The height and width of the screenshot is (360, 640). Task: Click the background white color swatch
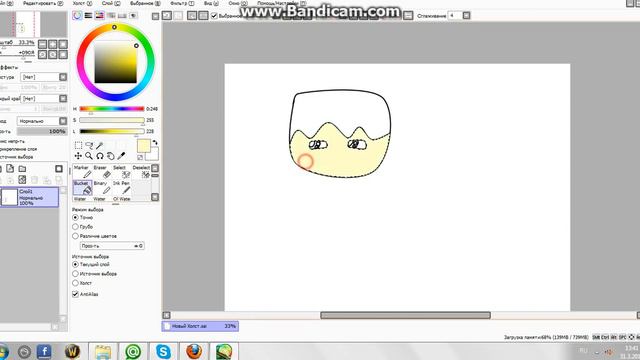tap(153, 155)
